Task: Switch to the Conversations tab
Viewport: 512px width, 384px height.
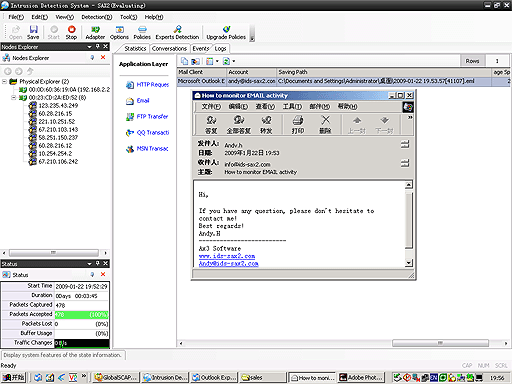Action: click(x=169, y=48)
